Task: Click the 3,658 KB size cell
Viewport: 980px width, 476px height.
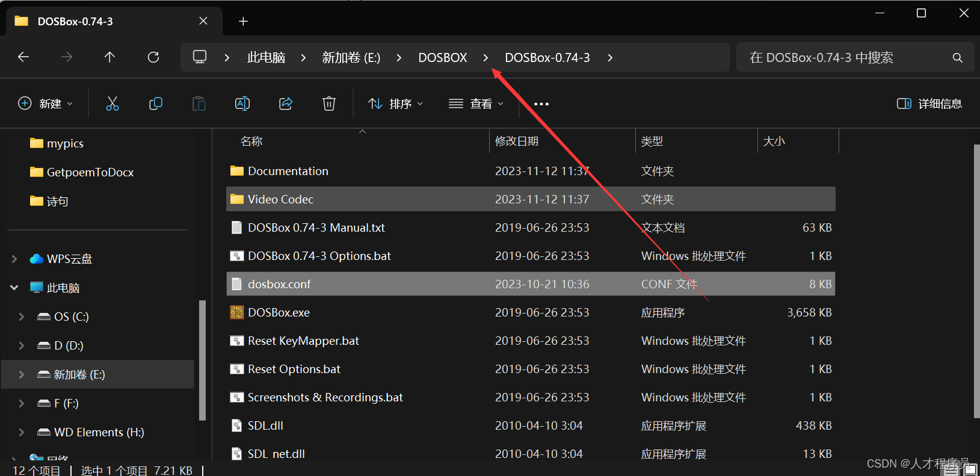Action: point(809,312)
